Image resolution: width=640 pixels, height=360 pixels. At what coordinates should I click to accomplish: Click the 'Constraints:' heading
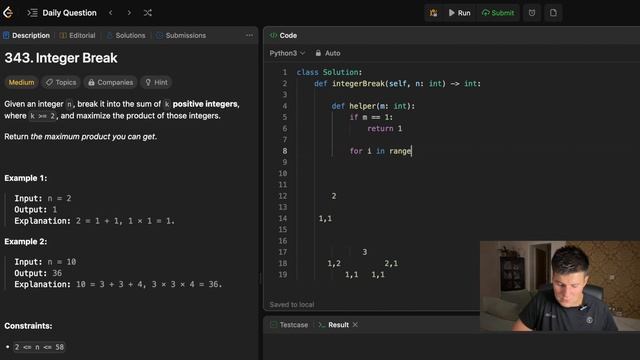pyautogui.click(x=28, y=326)
